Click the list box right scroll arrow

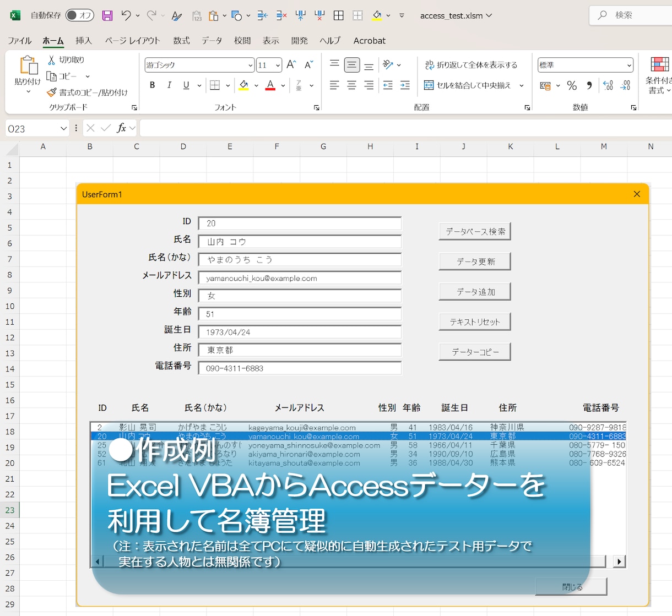click(x=620, y=562)
